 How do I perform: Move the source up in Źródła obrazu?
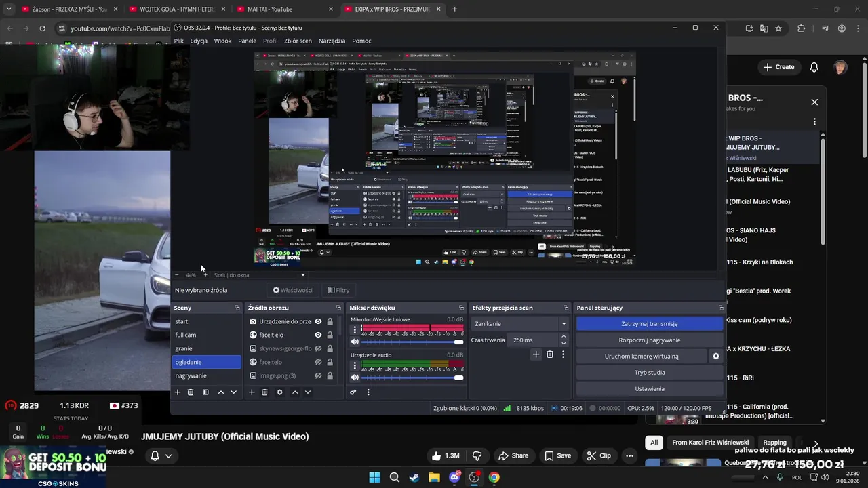click(294, 392)
